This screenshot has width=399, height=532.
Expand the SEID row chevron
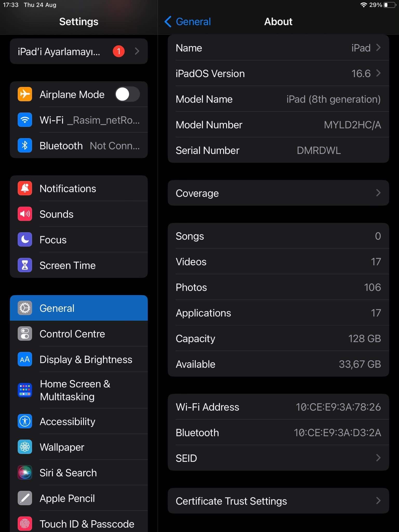pyautogui.click(x=378, y=458)
